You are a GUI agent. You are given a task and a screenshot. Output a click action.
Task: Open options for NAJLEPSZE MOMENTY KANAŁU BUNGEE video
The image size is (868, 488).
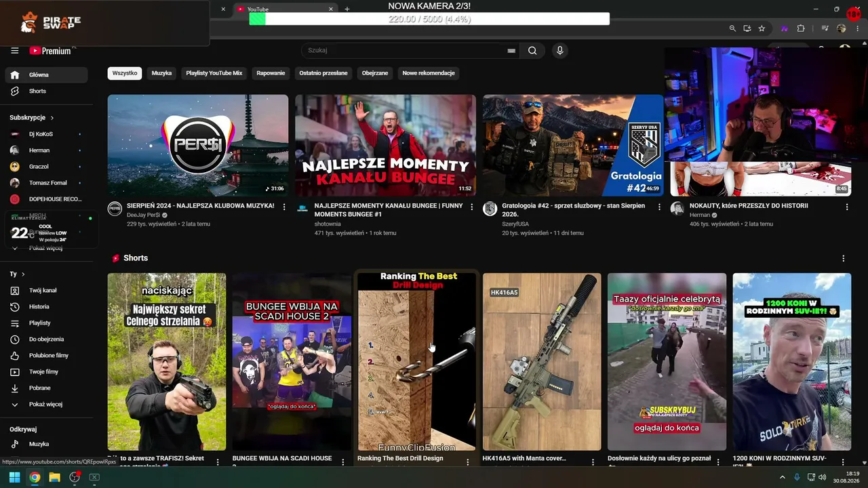pyautogui.click(x=472, y=207)
